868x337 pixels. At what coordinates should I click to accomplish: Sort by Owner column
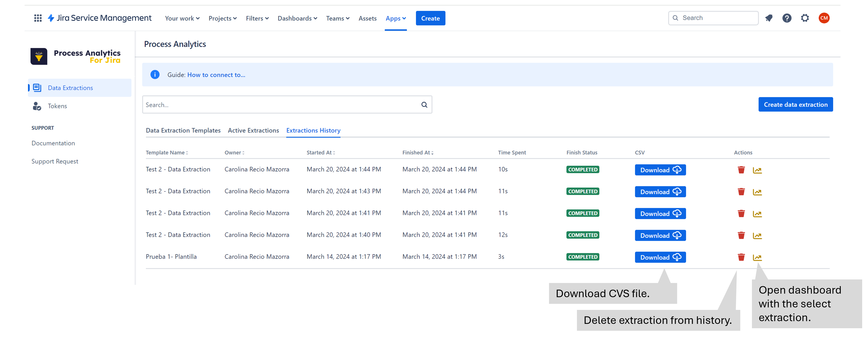[x=235, y=152]
